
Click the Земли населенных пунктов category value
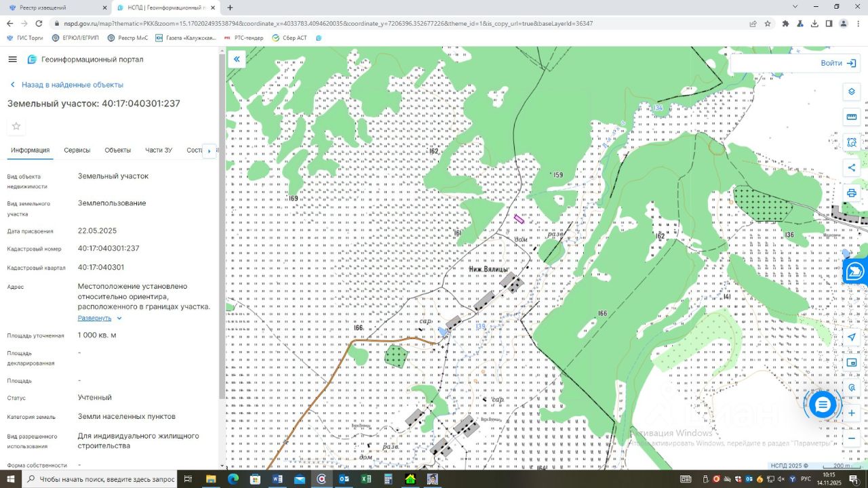(127, 417)
